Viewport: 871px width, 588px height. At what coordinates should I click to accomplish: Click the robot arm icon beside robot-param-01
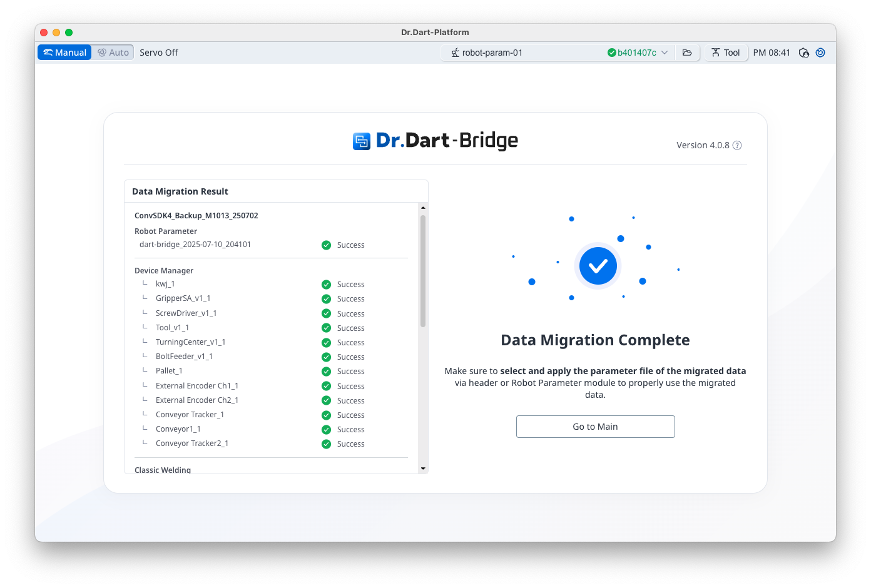pyautogui.click(x=455, y=53)
